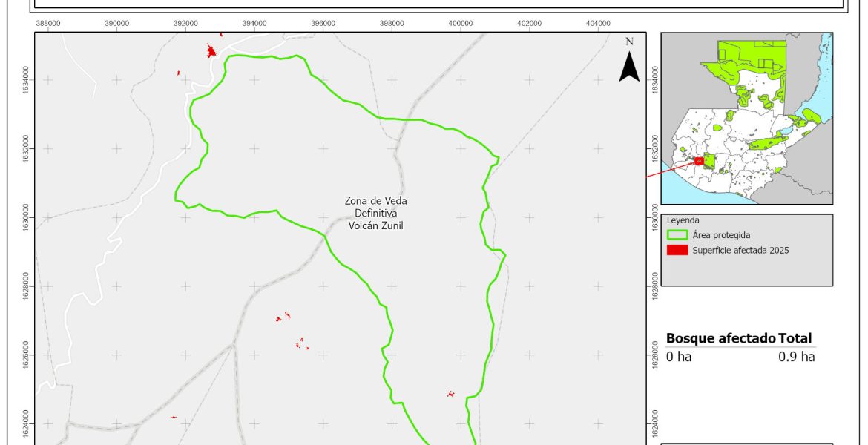Select the small red patch near 1624000 bottom-left
Viewport: 868px width, 445px height.
174,417
